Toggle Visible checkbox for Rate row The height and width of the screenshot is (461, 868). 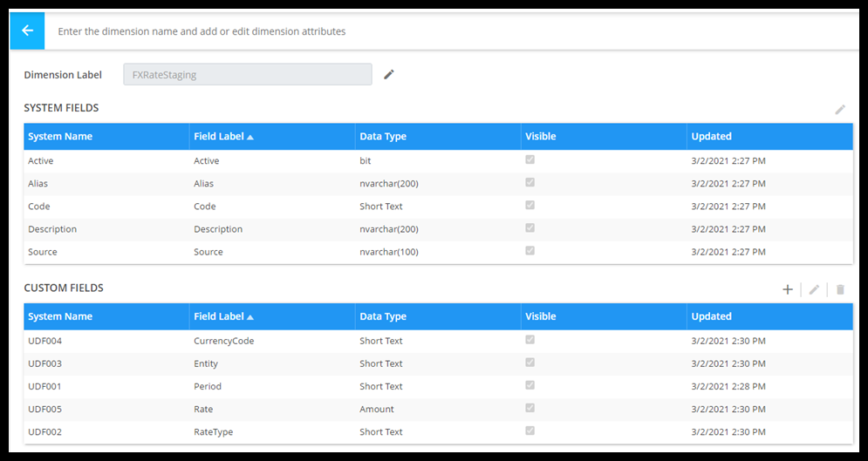pos(530,408)
